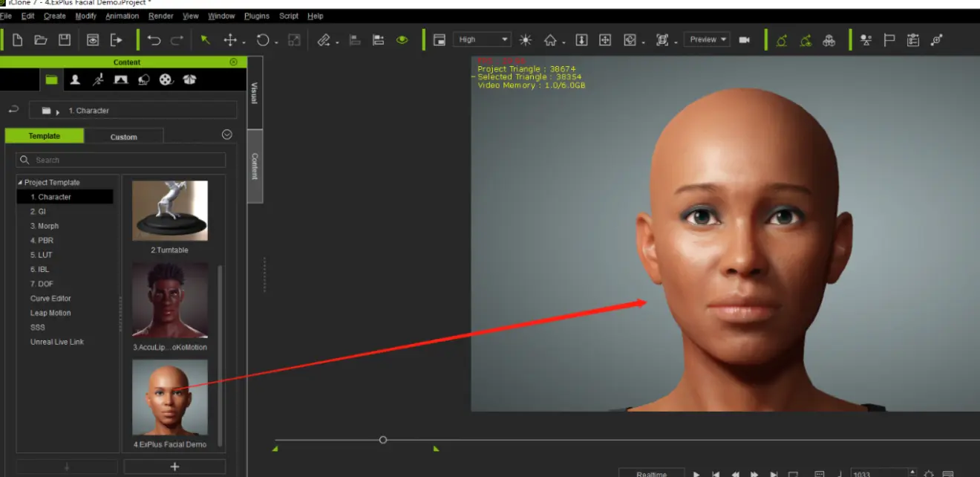Select the Move object tool
This screenshot has height=477, width=980.
pos(231,40)
